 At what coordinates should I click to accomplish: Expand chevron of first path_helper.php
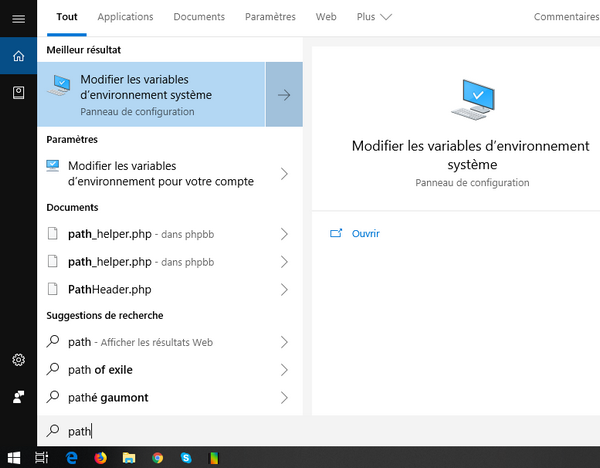click(x=284, y=234)
